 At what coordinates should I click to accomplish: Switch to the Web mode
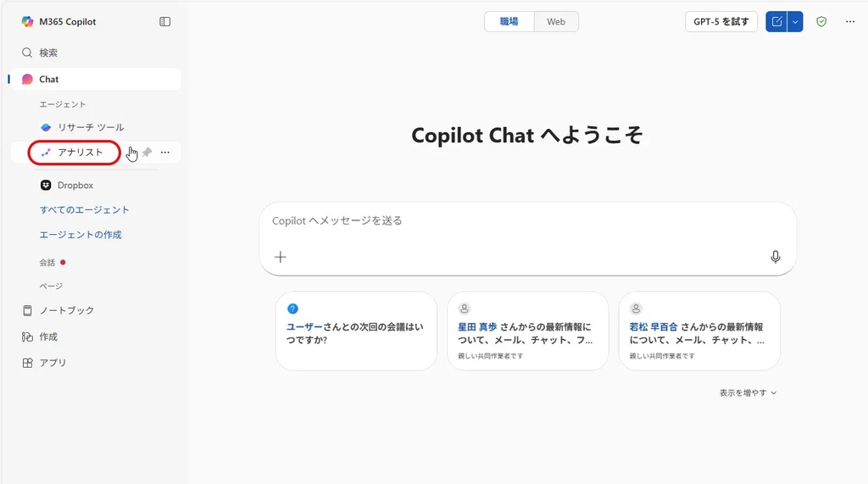(556, 22)
